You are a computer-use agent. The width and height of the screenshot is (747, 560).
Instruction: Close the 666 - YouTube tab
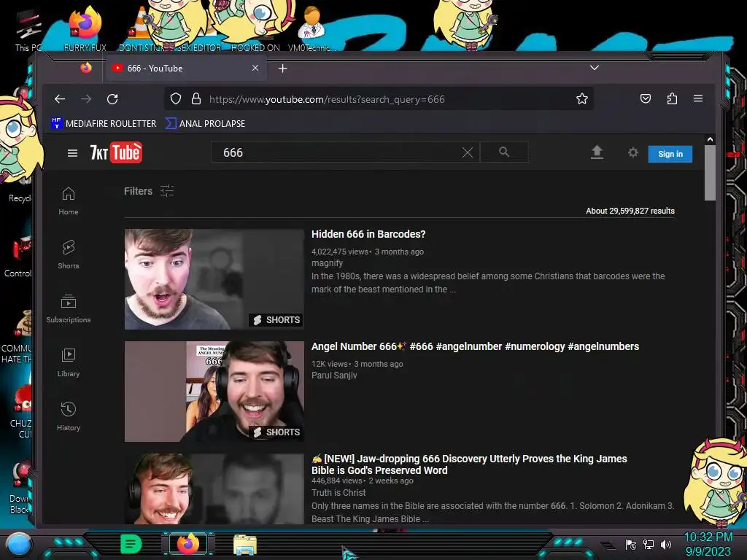coord(255,68)
